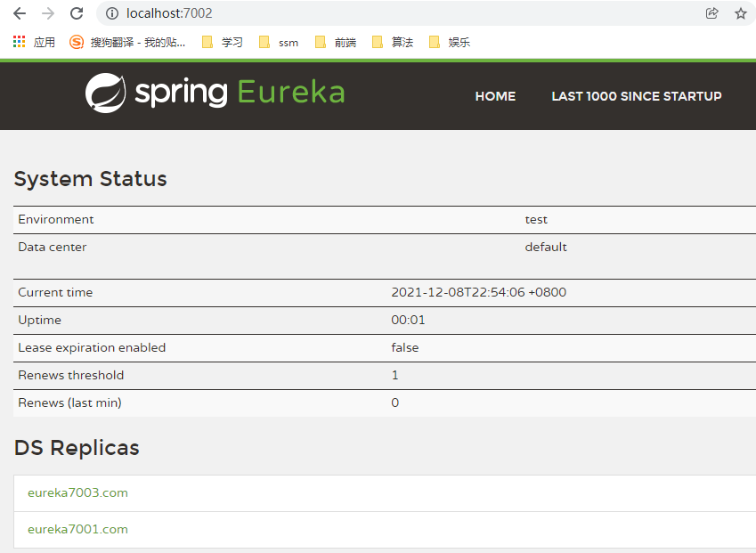The width and height of the screenshot is (756, 553).
Task: Open the eureka7003.com replica link
Action: (77, 492)
